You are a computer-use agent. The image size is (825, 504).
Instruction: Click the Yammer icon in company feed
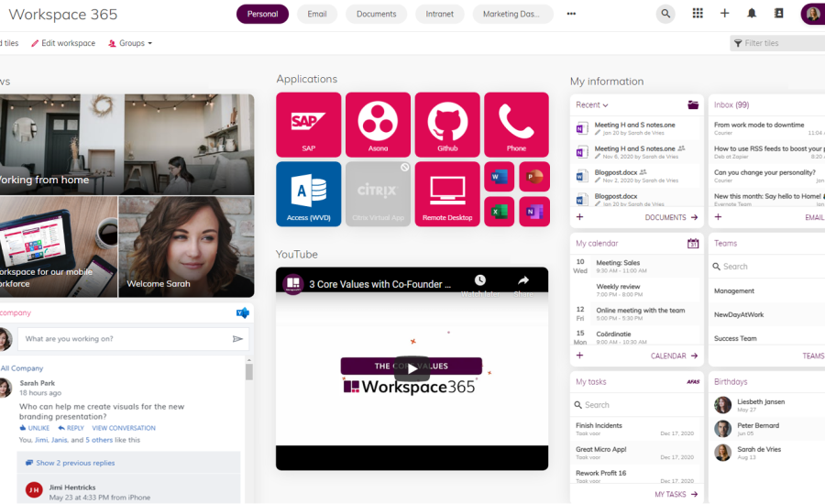[243, 313]
